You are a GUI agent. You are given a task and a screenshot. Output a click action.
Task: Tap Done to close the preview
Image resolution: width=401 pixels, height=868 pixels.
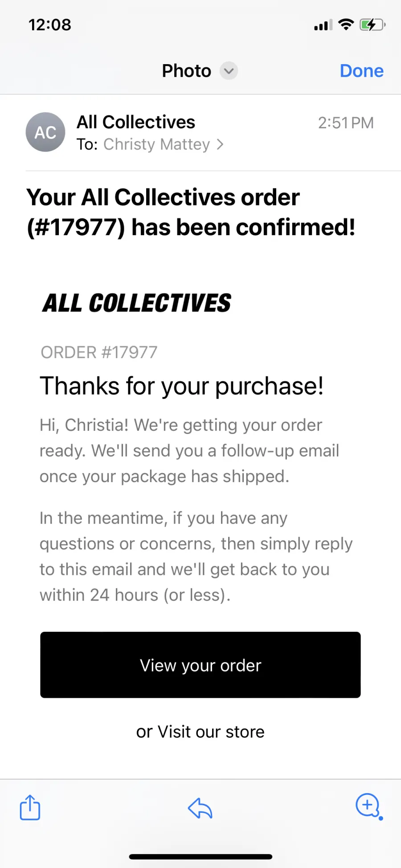(361, 71)
